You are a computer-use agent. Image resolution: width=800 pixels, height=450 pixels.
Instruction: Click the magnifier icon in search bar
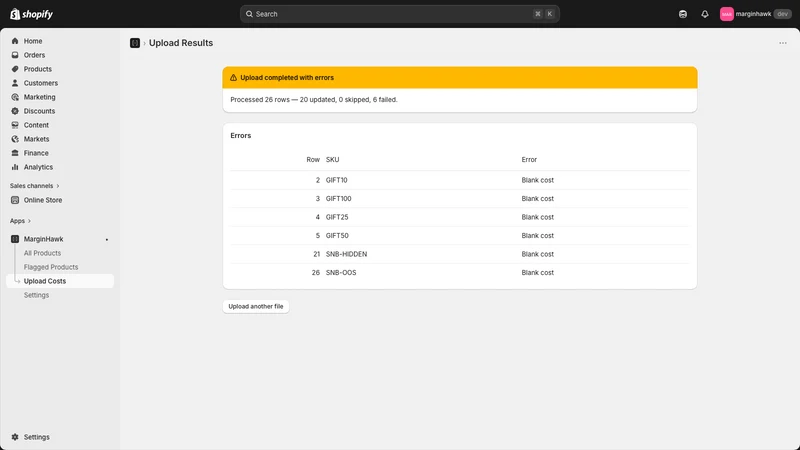click(x=249, y=14)
